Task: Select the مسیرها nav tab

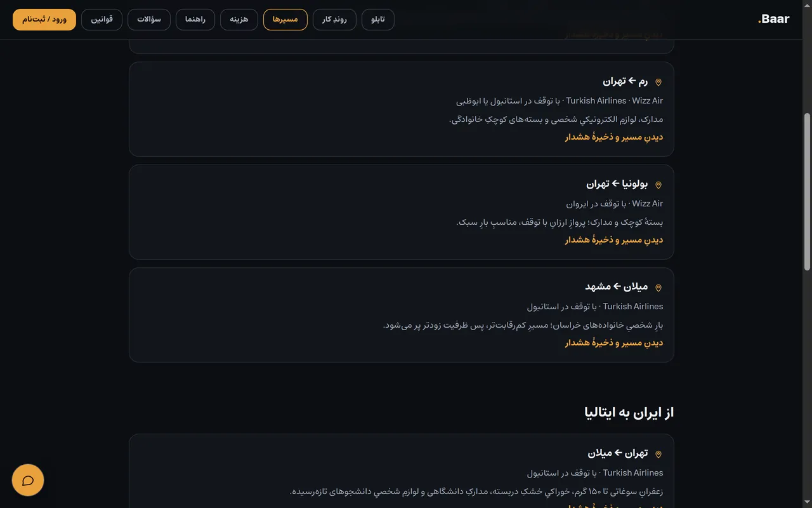Action: click(x=285, y=20)
